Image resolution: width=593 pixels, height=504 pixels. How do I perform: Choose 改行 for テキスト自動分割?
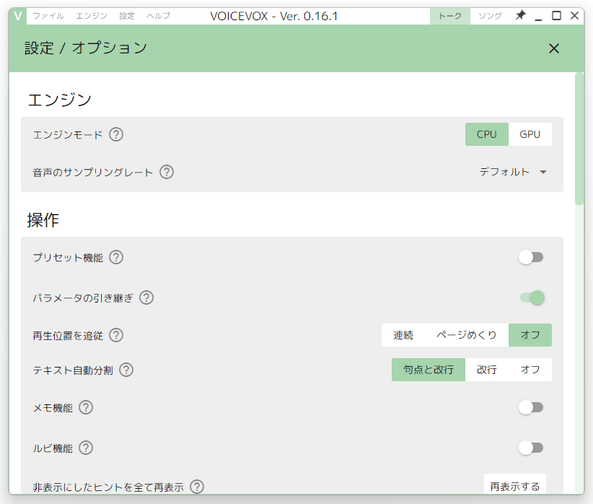point(487,369)
